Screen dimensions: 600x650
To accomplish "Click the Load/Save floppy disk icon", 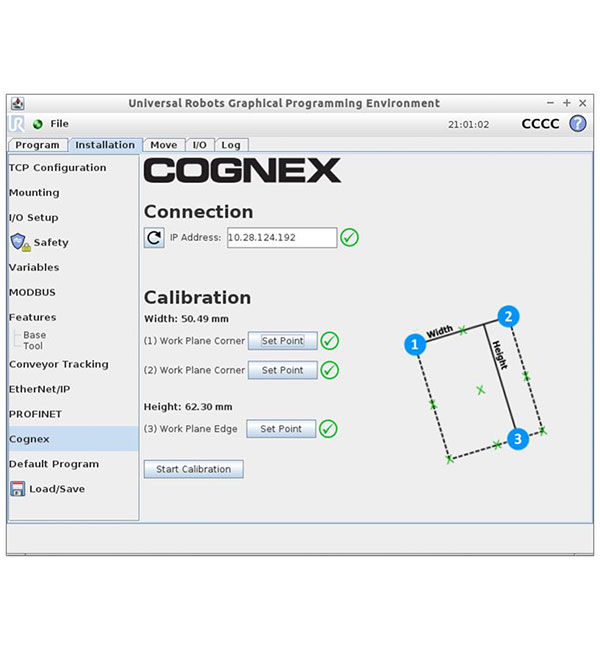I will click(17, 489).
